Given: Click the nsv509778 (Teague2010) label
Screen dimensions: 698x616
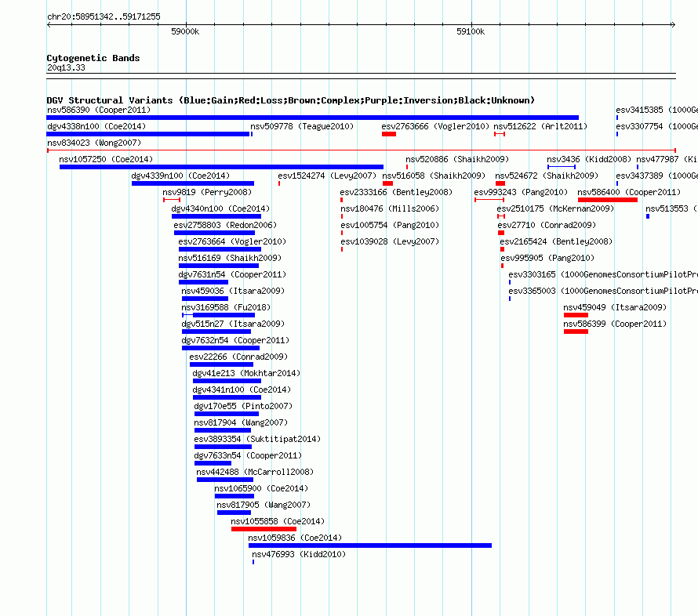Looking at the screenshot, I should [302, 126].
